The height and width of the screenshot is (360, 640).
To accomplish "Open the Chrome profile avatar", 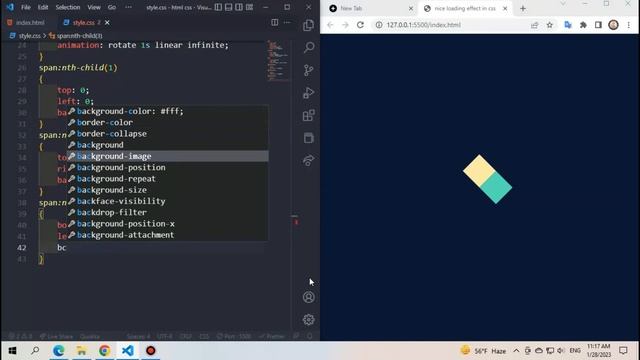I will point(613,25).
